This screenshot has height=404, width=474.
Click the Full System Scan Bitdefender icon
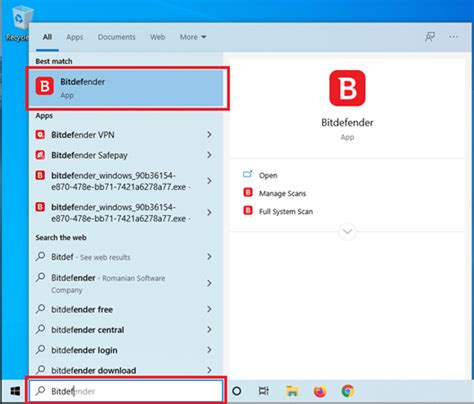[248, 211]
